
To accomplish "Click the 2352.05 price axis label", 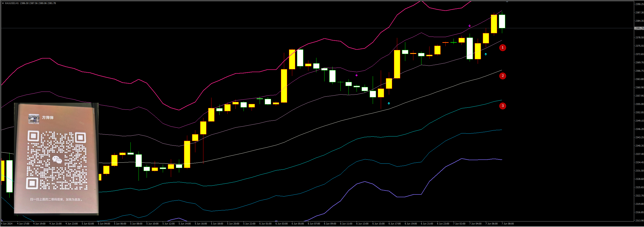I will point(639,112).
